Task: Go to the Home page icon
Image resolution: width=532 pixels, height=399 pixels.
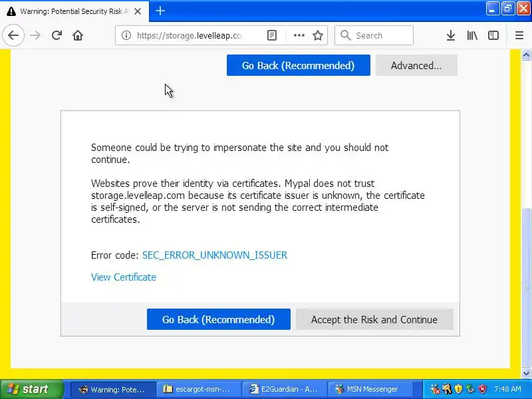Action: (x=78, y=35)
